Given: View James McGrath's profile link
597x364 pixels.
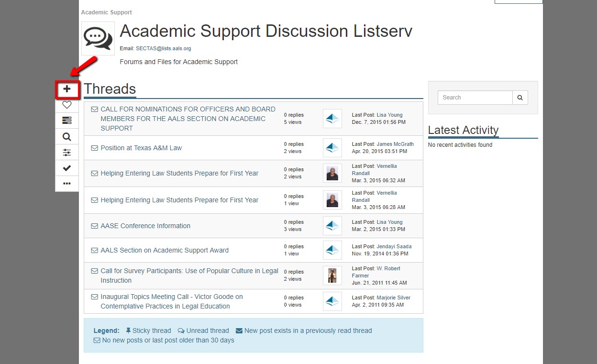Looking at the screenshot, I should pyautogui.click(x=395, y=144).
